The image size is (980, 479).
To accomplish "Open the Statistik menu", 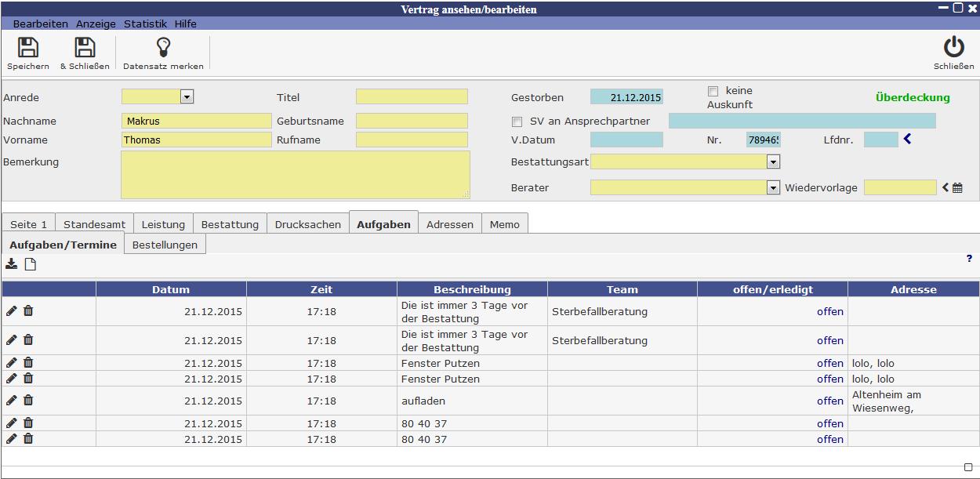I will (x=145, y=24).
